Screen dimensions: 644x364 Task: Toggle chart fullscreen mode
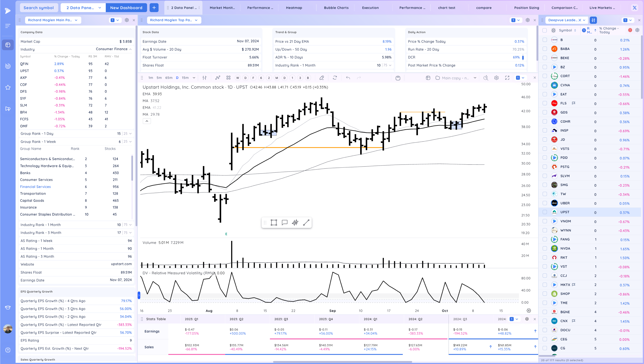[507, 78]
